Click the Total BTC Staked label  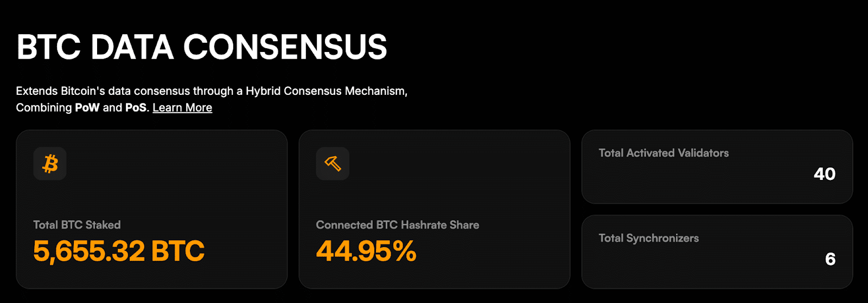click(77, 225)
